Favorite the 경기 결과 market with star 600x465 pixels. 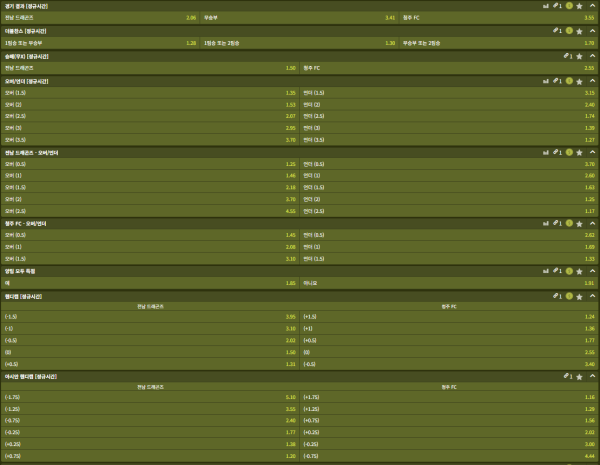[580, 5]
